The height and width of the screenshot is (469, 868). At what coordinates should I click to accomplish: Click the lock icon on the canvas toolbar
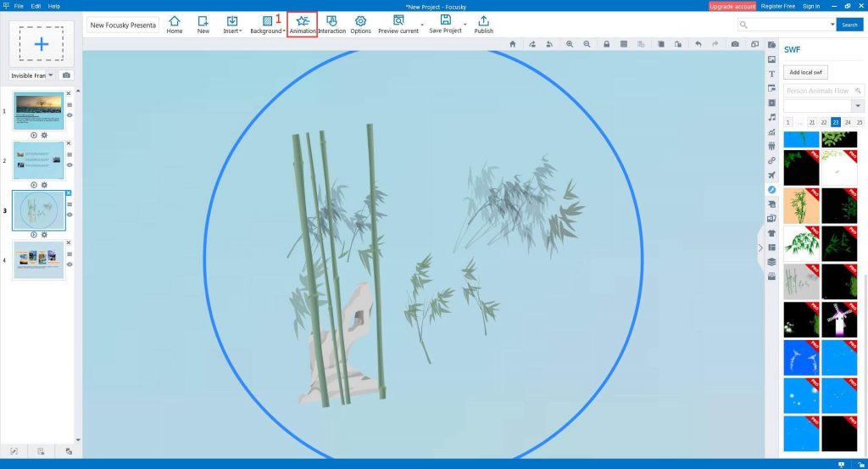click(x=606, y=43)
